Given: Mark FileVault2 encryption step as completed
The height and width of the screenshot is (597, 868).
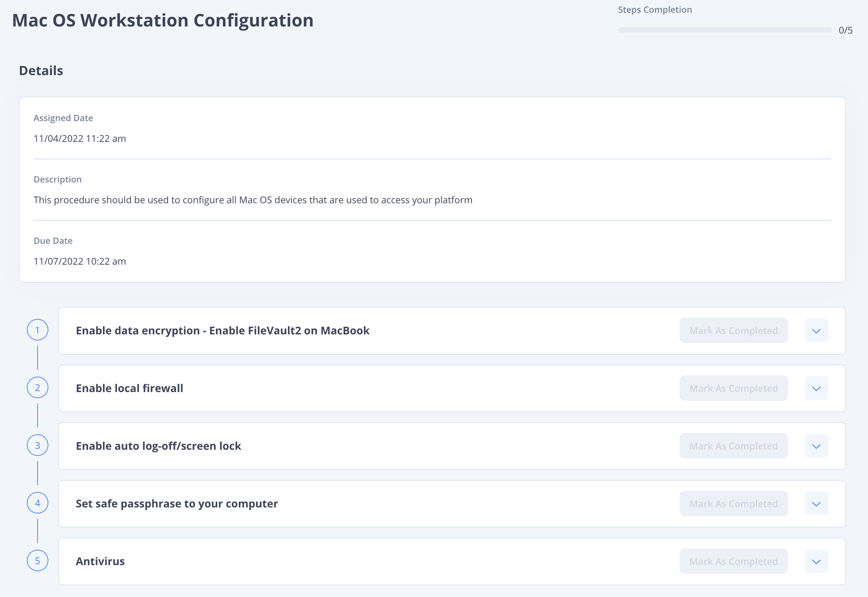Looking at the screenshot, I should tap(734, 331).
